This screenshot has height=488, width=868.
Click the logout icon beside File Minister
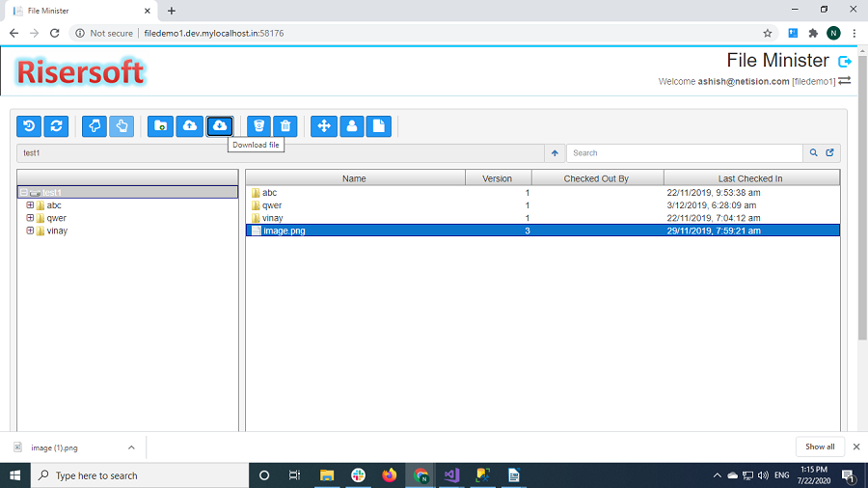coord(845,62)
